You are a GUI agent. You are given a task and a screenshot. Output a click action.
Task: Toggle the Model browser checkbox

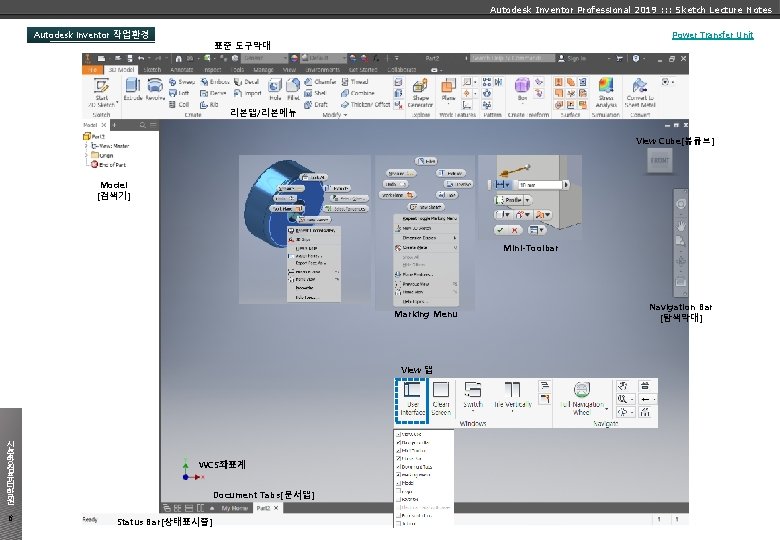(398, 483)
